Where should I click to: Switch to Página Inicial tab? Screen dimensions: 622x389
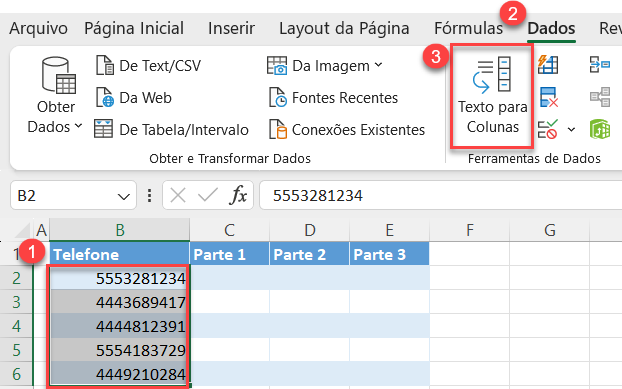pos(134,29)
